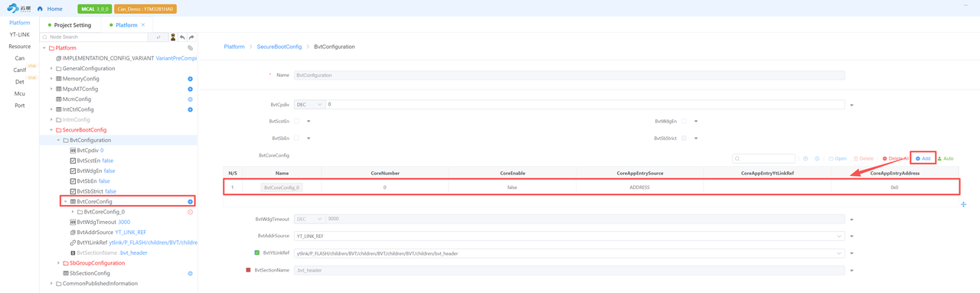Screen dimensions: 980x293
Task: Select the IMPLEMENTATION_CONFIG_VARIANT tree item
Action: [126, 58]
